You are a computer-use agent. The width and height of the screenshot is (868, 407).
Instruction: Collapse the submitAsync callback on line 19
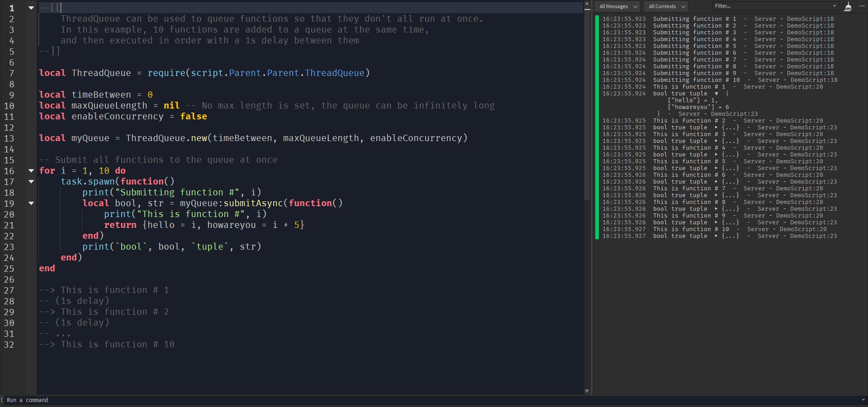click(31, 203)
